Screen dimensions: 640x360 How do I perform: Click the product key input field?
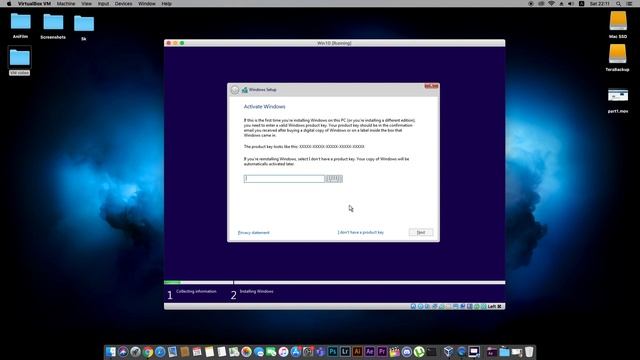coord(284,179)
